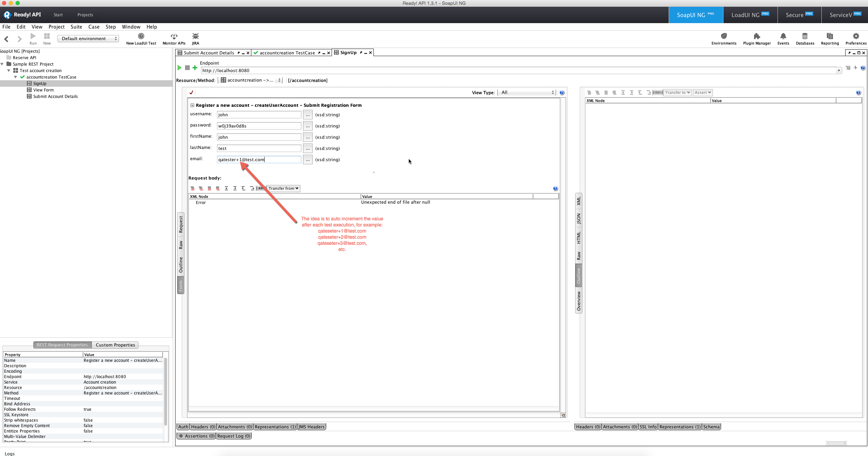Open the Default environment dropdown

click(88, 39)
